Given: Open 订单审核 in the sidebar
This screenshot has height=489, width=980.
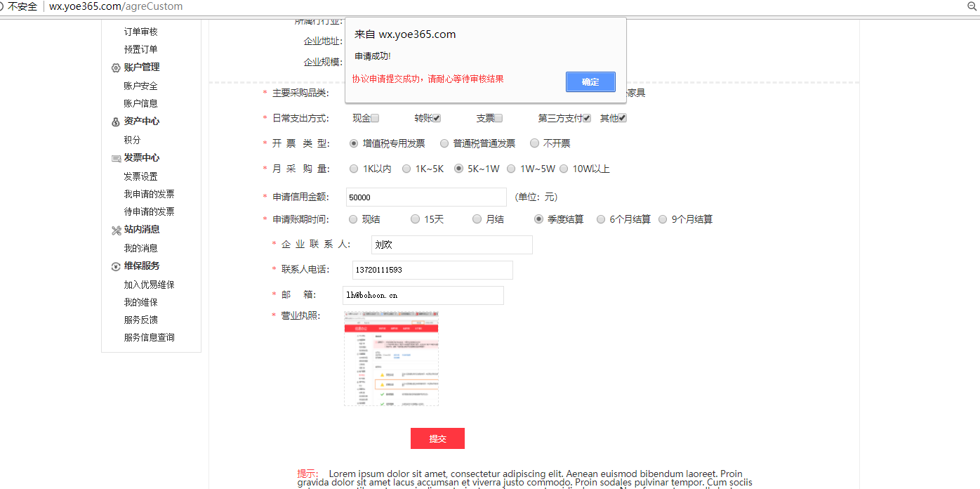Looking at the screenshot, I should tap(140, 32).
